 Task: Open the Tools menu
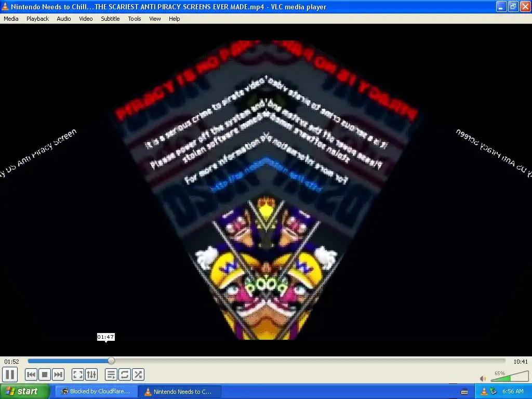click(x=135, y=19)
